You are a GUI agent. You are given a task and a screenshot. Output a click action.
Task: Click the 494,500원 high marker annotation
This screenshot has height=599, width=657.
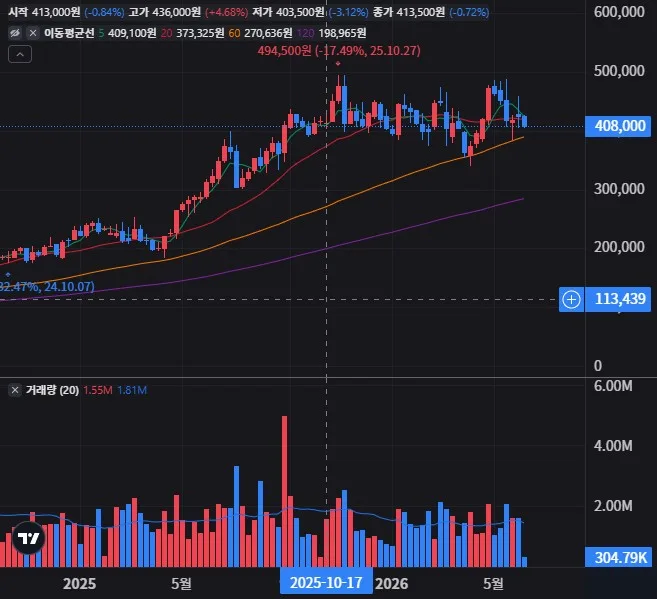[339, 51]
